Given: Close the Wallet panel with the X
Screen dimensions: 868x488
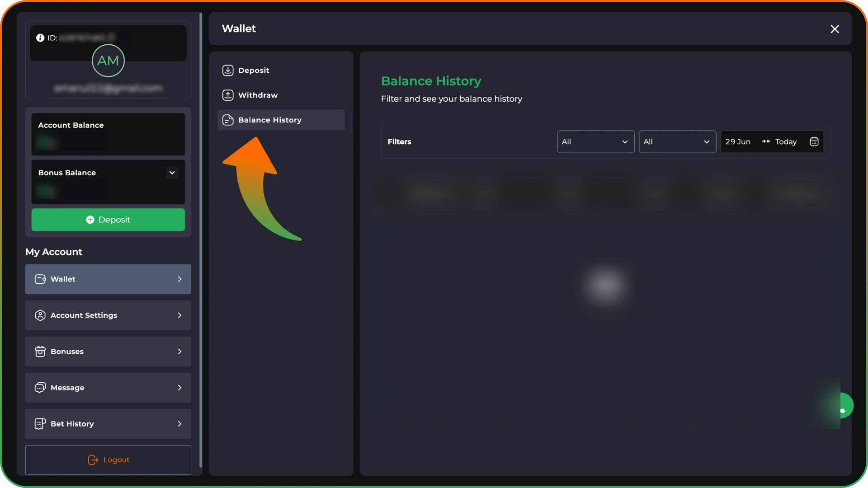Looking at the screenshot, I should click(x=835, y=29).
